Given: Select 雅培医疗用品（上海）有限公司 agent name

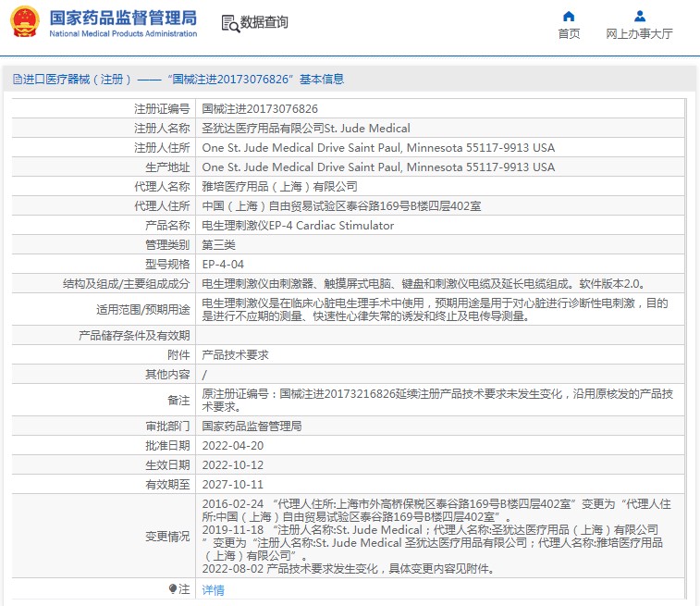Looking at the screenshot, I should 279,187.
